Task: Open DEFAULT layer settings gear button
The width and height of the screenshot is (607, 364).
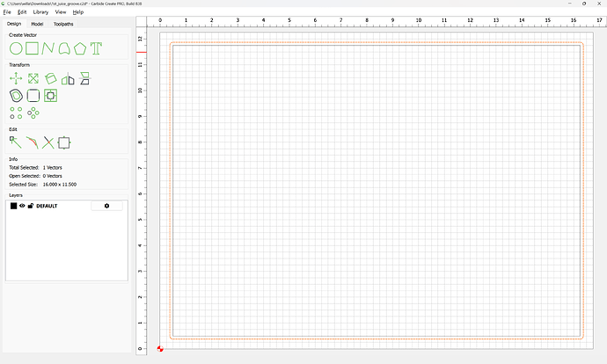Action: 106,206
